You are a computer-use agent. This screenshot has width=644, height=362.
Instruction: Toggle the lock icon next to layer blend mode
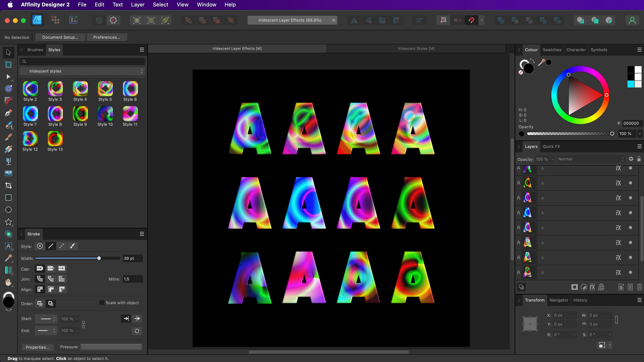(x=639, y=159)
